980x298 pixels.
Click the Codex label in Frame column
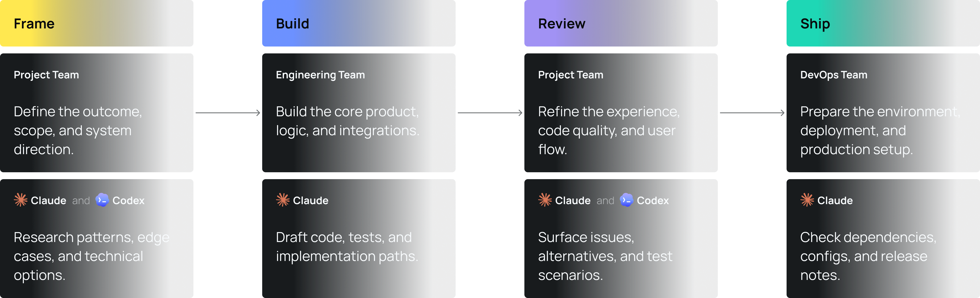point(129,200)
